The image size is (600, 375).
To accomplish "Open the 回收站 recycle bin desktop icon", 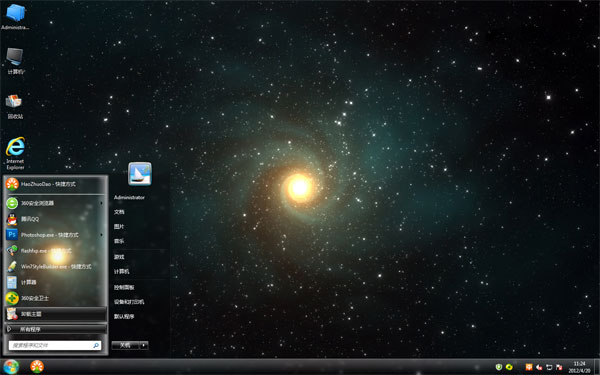I will click(15, 106).
